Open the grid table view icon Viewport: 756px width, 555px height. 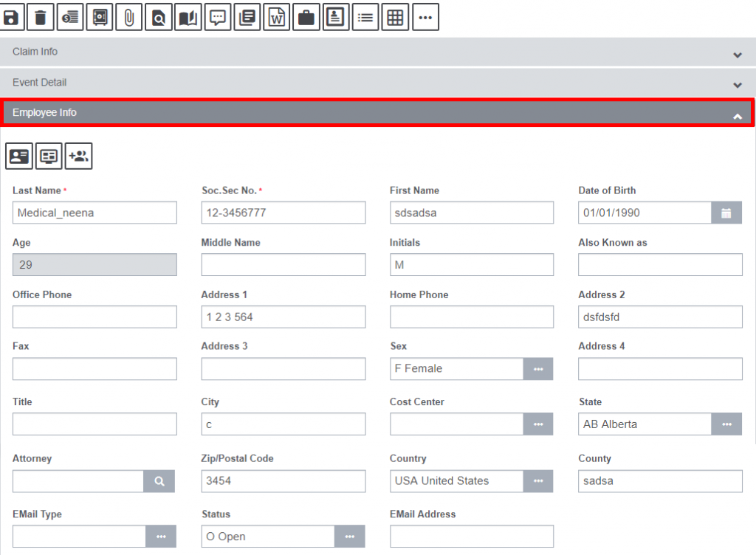tap(396, 18)
